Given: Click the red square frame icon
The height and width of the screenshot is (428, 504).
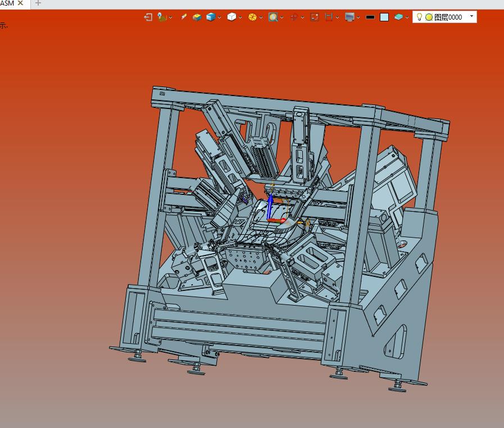Looking at the screenshot, I should click(315, 17).
